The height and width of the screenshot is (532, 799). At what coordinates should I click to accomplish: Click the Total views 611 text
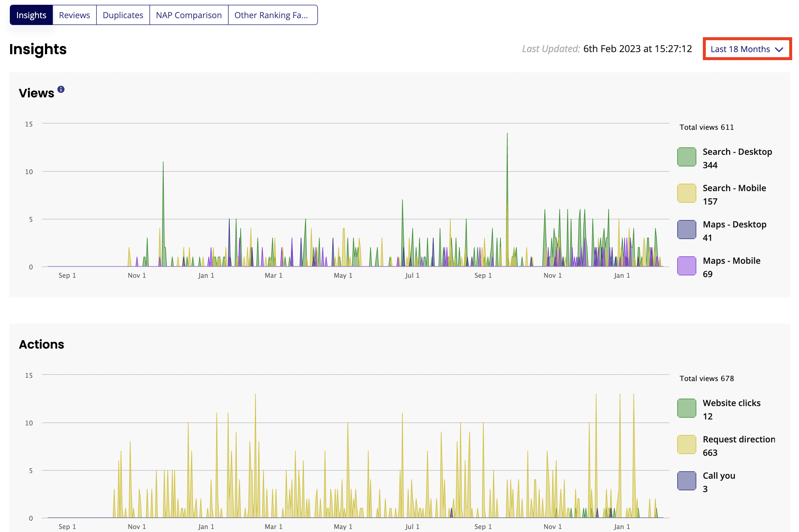pos(706,127)
